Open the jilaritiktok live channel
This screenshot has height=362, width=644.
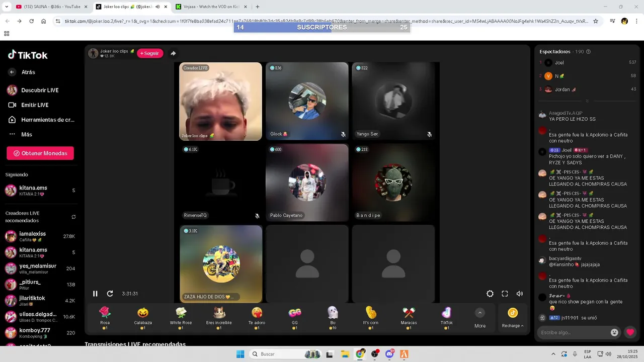coord(40,301)
